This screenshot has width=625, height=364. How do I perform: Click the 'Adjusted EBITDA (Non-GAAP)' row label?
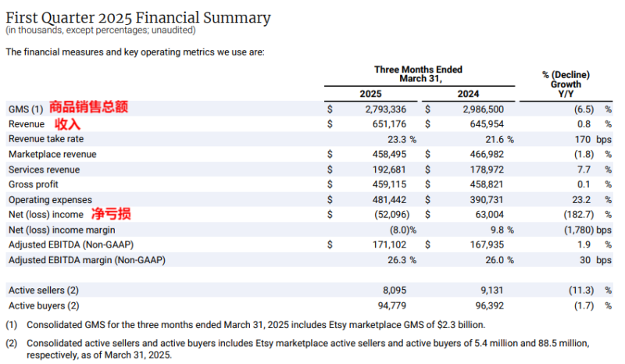click(70, 245)
